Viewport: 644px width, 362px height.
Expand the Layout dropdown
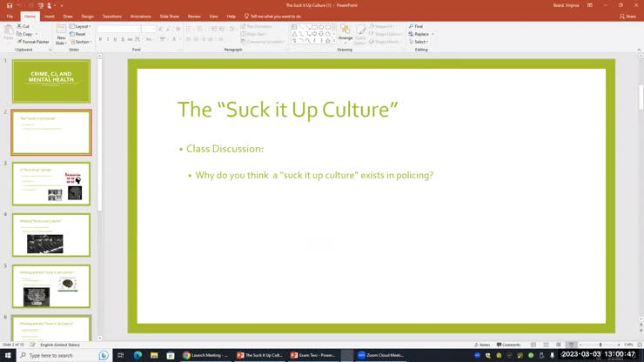click(82, 26)
